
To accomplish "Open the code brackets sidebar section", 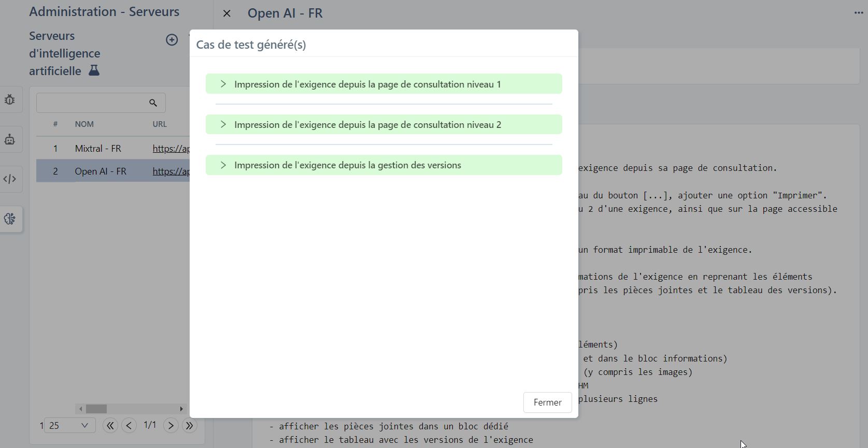I will coord(10,179).
